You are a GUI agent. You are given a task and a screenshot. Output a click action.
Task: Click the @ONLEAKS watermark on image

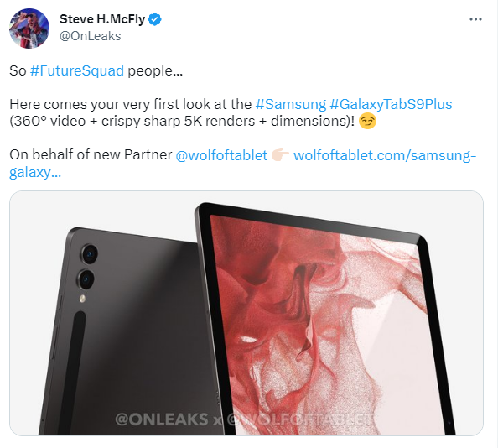coord(162,419)
